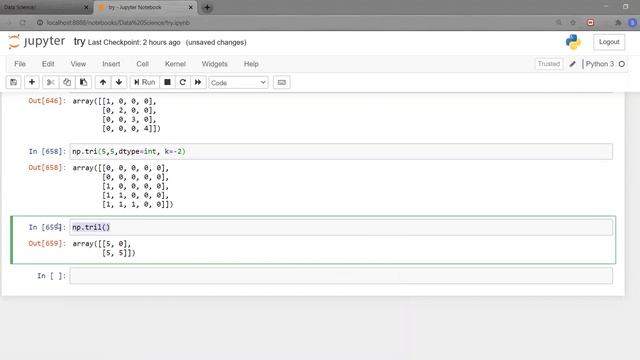
Task: Open the Kernel menu
Action: click(175, 64)
